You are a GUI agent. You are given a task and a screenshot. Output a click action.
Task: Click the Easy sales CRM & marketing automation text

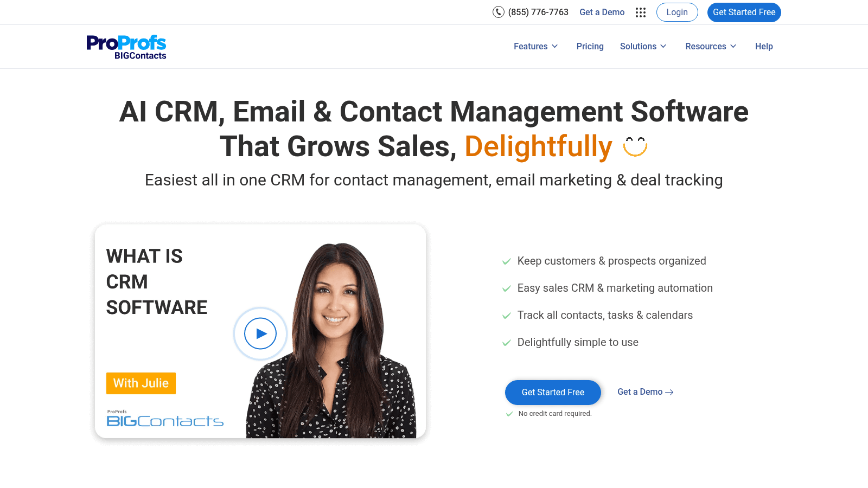coord(615,288)
